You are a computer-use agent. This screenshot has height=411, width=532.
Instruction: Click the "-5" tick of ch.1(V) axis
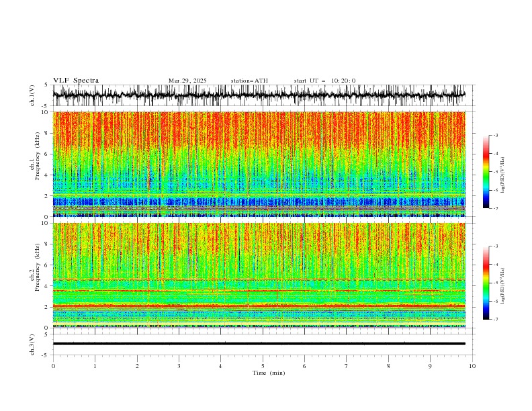pos(45,106)
